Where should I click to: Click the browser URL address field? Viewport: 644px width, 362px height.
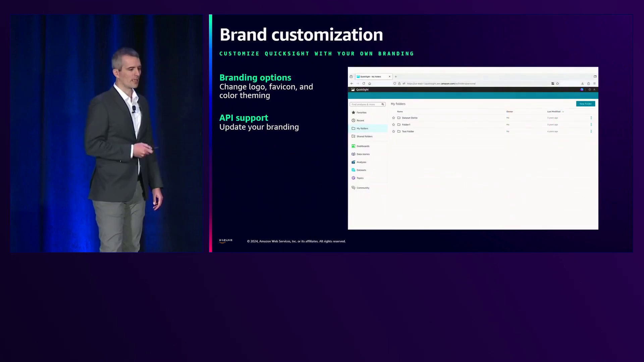pyautogui.click(x=476, y=84)
